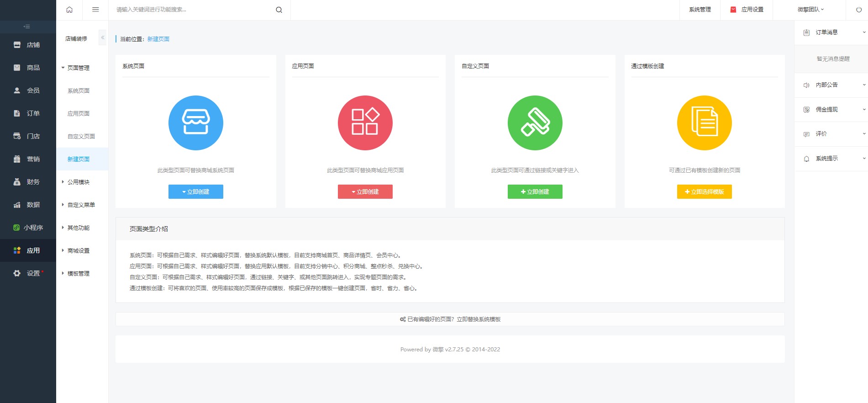Expand the 公用模块 tree section
This screenshot has height=403, width=868.
point(78,182)
